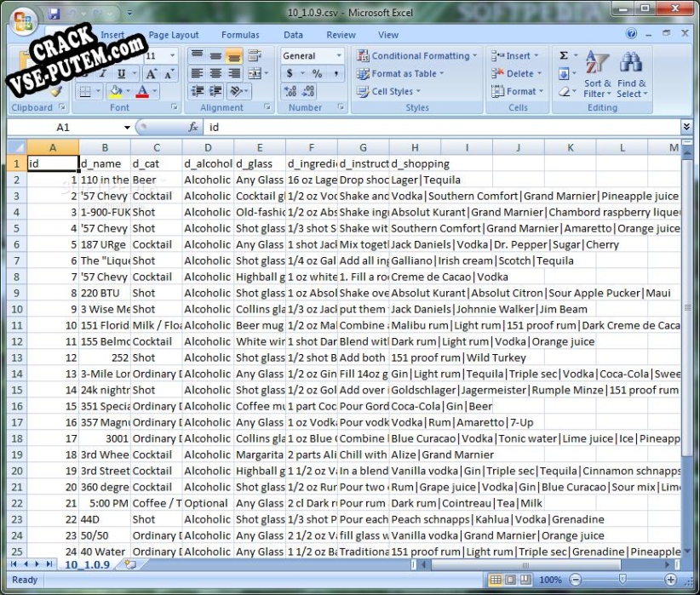The height and width of the screenshot is (595, 700).
Task: Click the Percent Style icon
Action: point(316,74)
